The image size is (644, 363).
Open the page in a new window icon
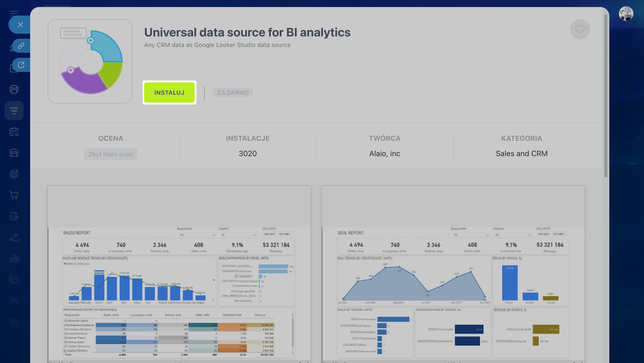(21, 65)
